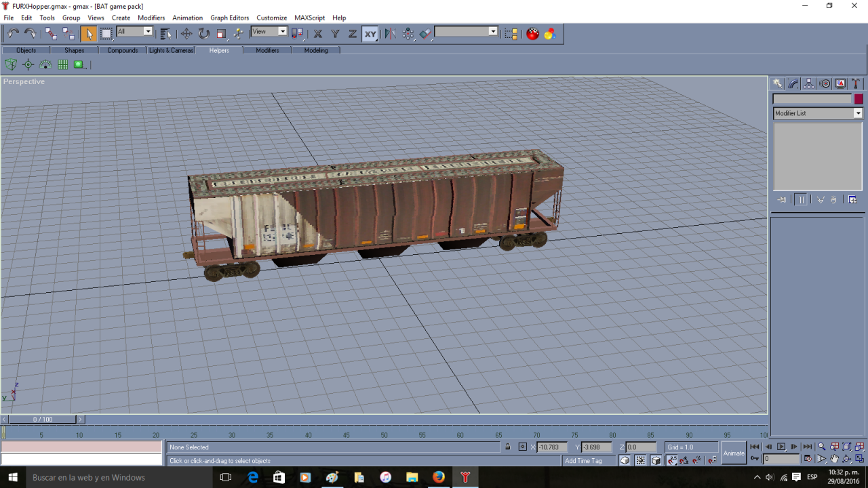868x488 pixels.
Task: Activate the Select and Scale tool
Action: point(221,33)
